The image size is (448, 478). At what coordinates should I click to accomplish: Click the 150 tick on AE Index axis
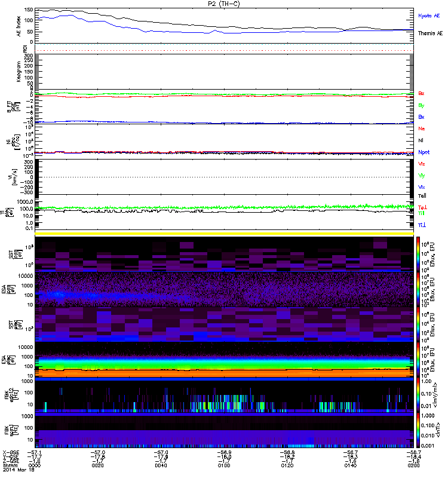tap(28, 10)
